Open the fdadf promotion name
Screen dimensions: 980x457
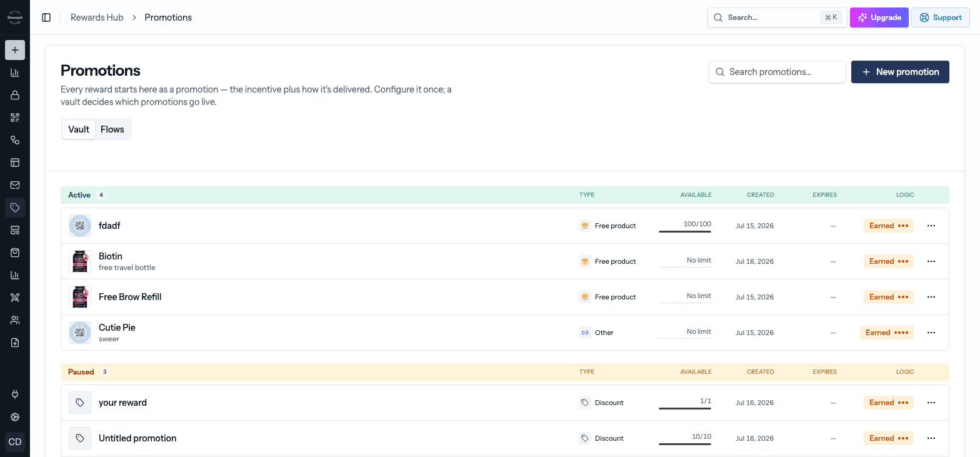tap(109, 226)
